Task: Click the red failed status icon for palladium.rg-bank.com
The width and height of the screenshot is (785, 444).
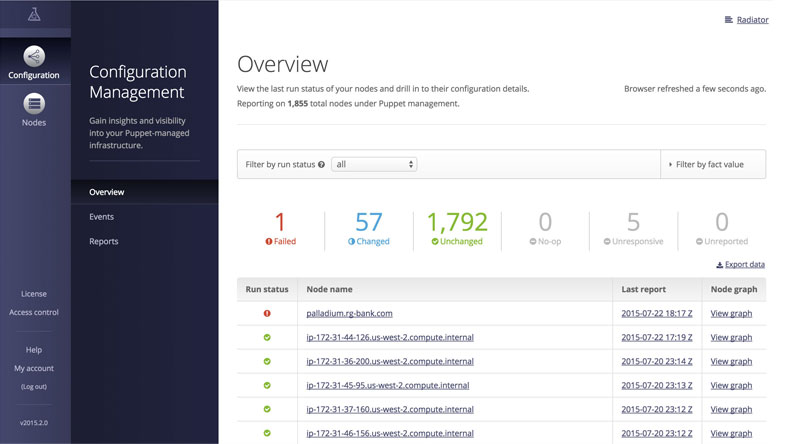Action: [x=267, y=313]
